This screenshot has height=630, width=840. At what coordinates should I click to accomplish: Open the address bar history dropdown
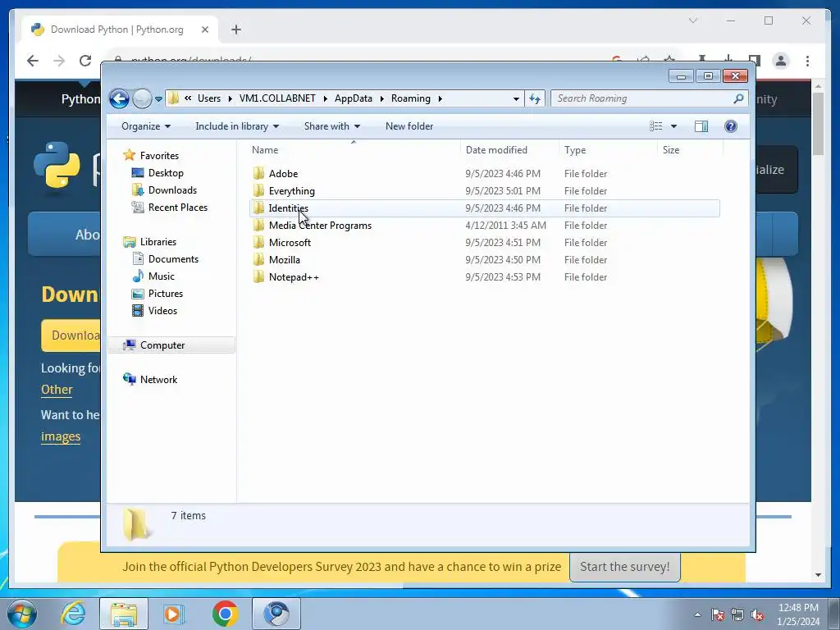click(516, 99)
